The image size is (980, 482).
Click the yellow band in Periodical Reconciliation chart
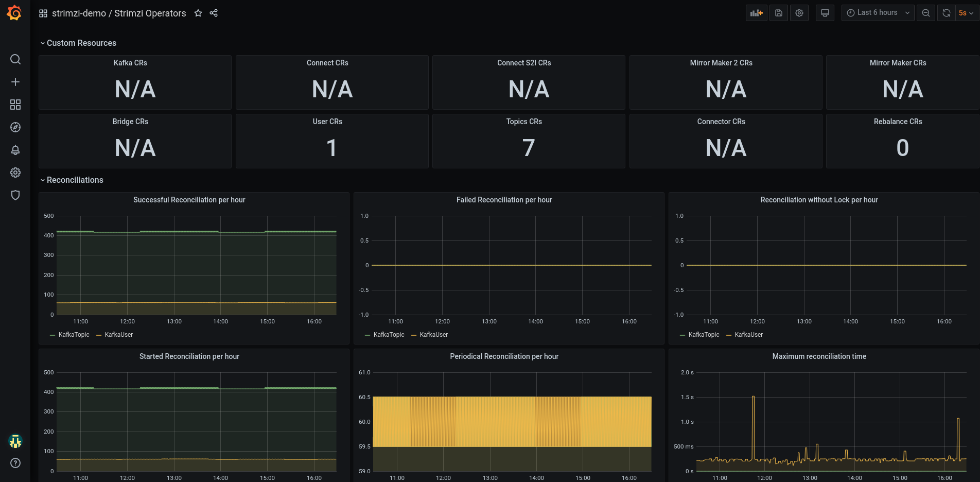[512, 422]
